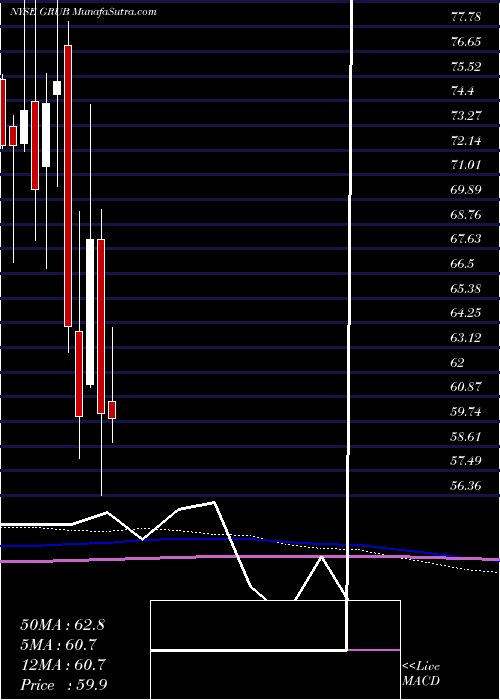Screen dimensions: 500x700
Task: Click the 50MA : 62.8 readout
Action: [62, 625]
